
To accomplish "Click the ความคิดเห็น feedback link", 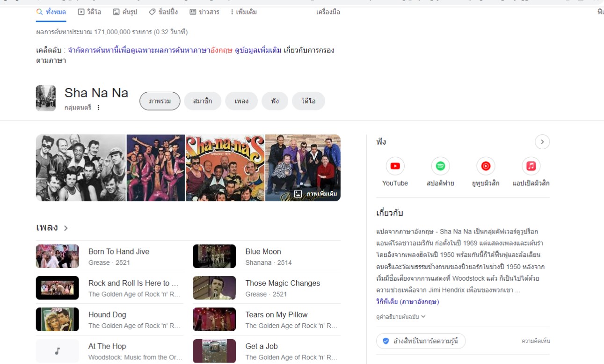I will click(x=536, y=341).
